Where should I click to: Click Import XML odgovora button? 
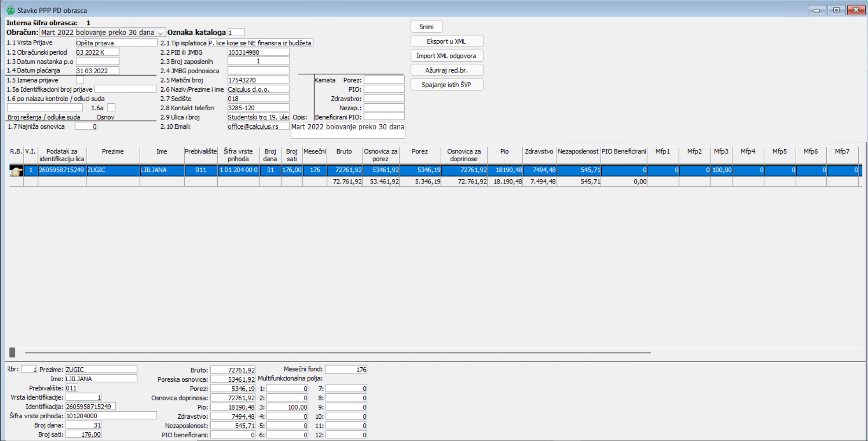(x=446, y=56)
